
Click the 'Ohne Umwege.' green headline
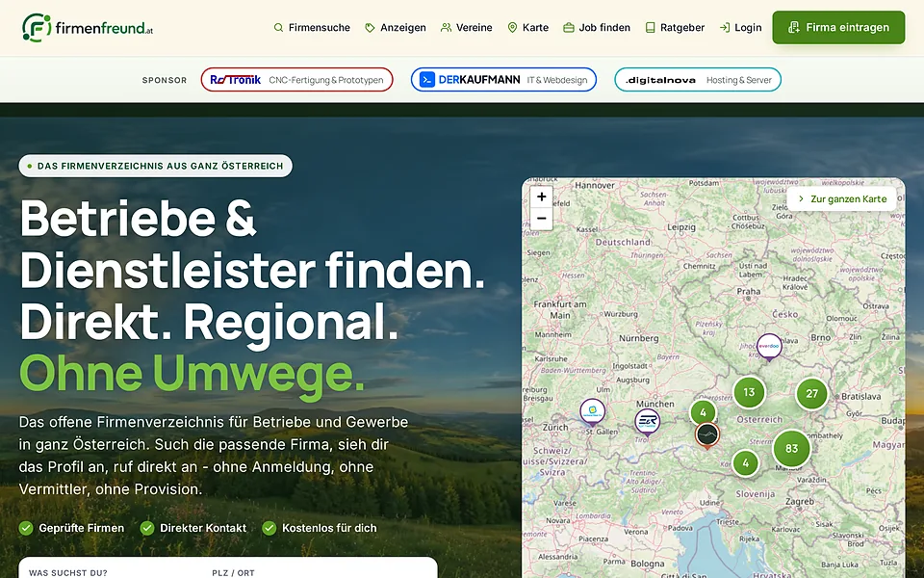tap(192, 374)
